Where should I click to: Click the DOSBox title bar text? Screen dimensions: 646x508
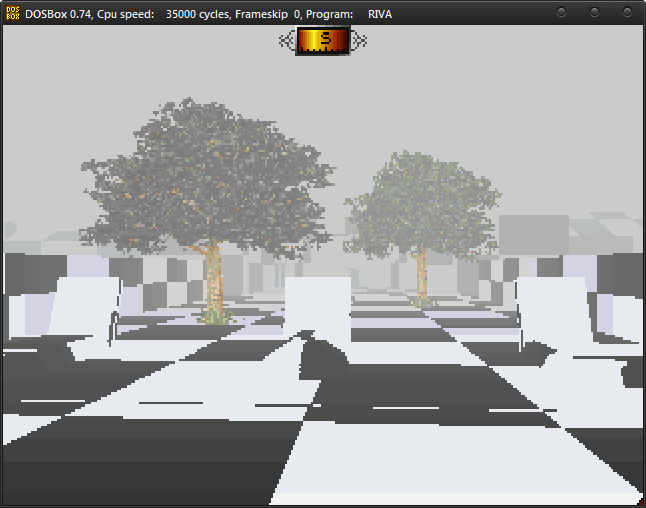(x=208, y=14)
